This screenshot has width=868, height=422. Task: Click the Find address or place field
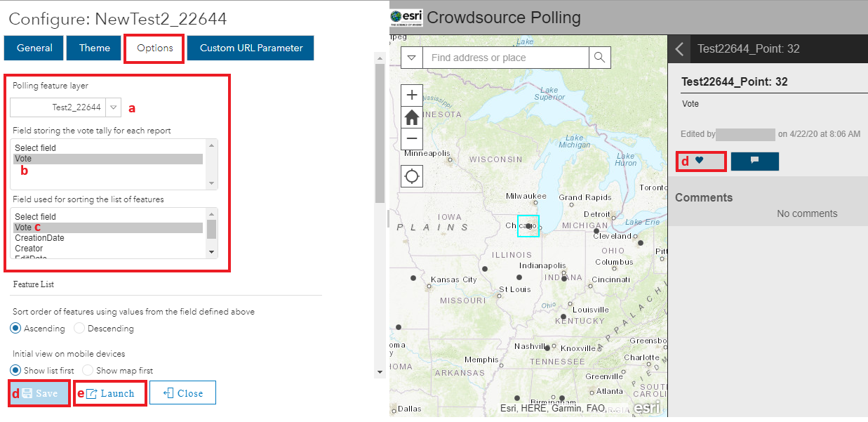[x=505, y=58]
